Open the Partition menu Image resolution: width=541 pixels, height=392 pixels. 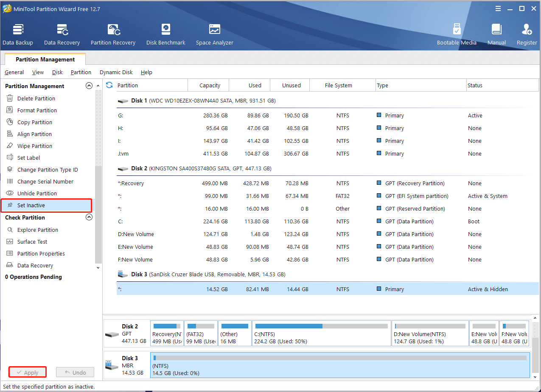(81, 72)
